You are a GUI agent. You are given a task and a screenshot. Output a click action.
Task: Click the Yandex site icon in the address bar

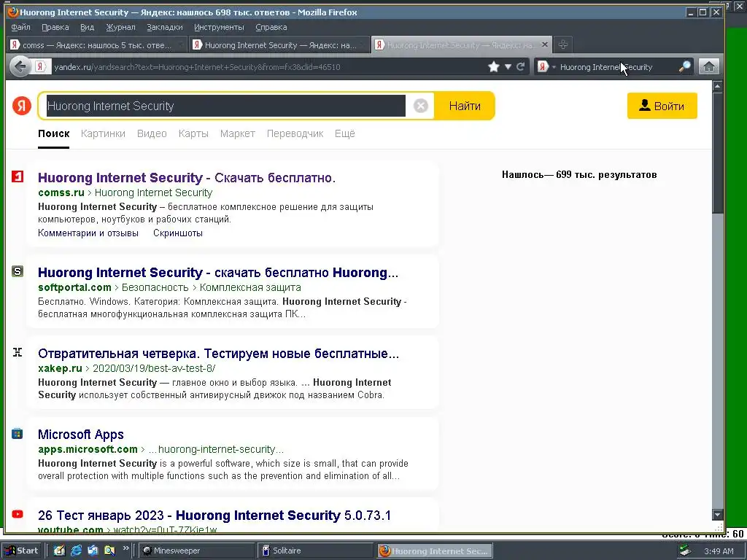pos(41,66)
